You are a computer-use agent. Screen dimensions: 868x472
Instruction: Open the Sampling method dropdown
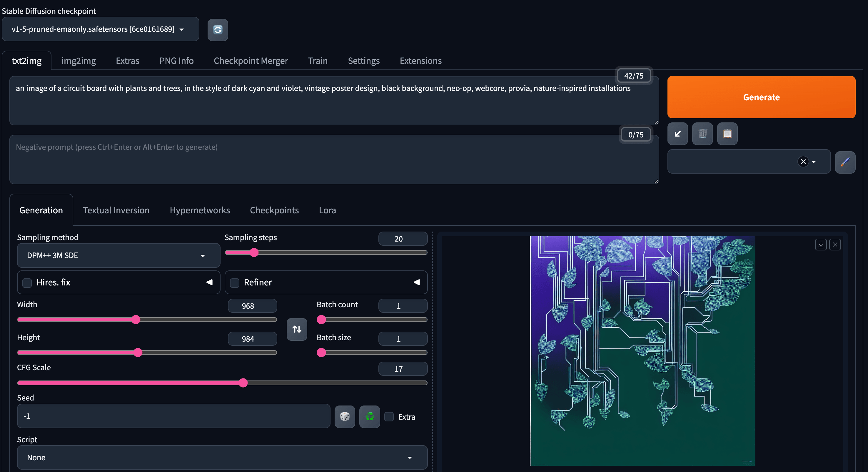[x=118, y=255]
